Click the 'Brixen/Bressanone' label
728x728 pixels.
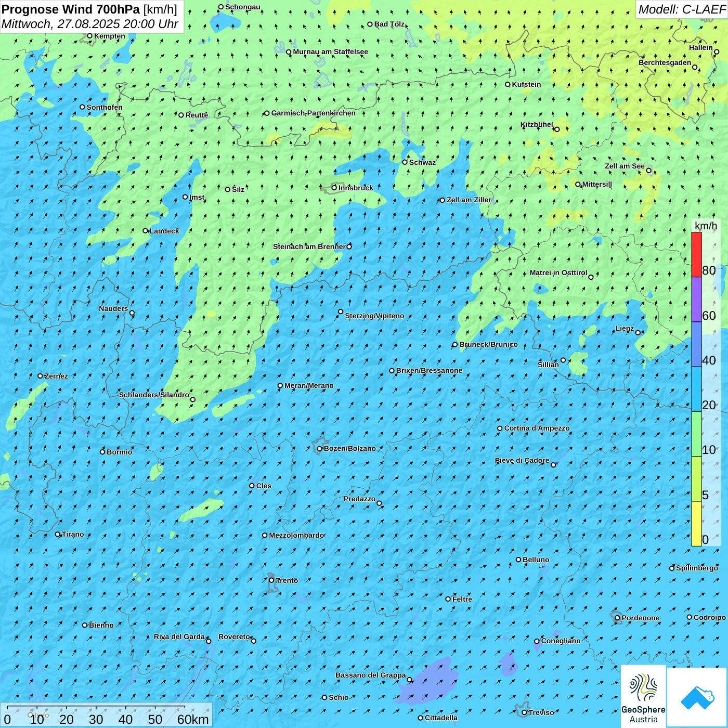click(429, 371)
